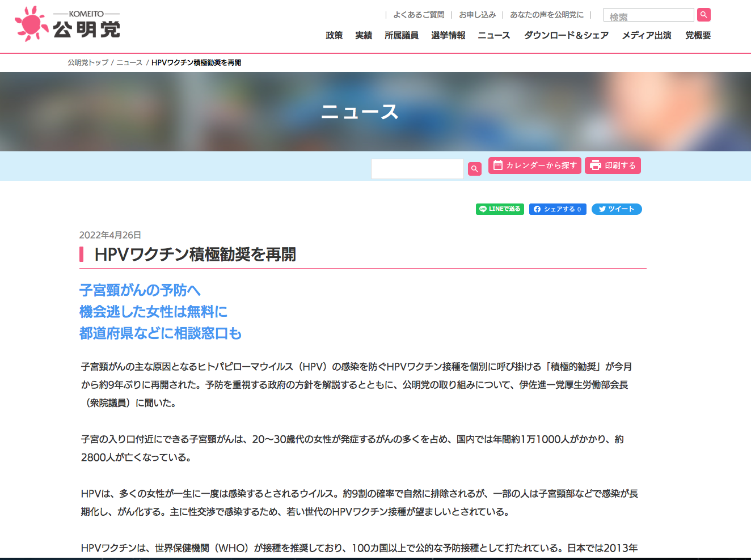This screenshot has width=751, height=560.
Task: Click the Komeito sun logo
Action: coord(31,24)
